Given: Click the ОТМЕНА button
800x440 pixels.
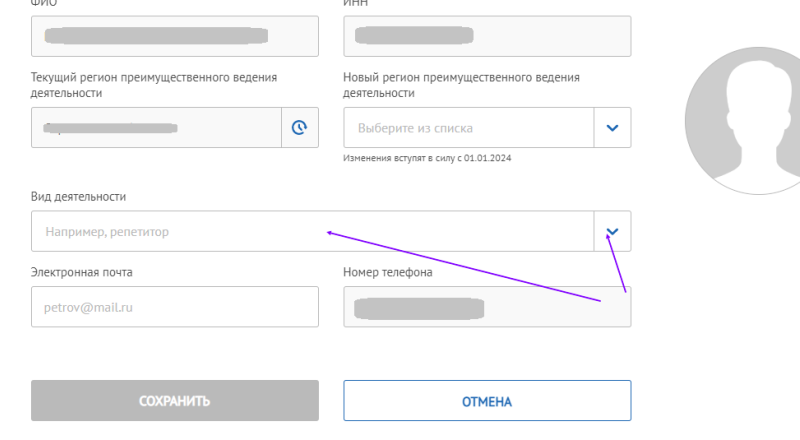Looking at the screenshot, I should (x=487, y=401).
